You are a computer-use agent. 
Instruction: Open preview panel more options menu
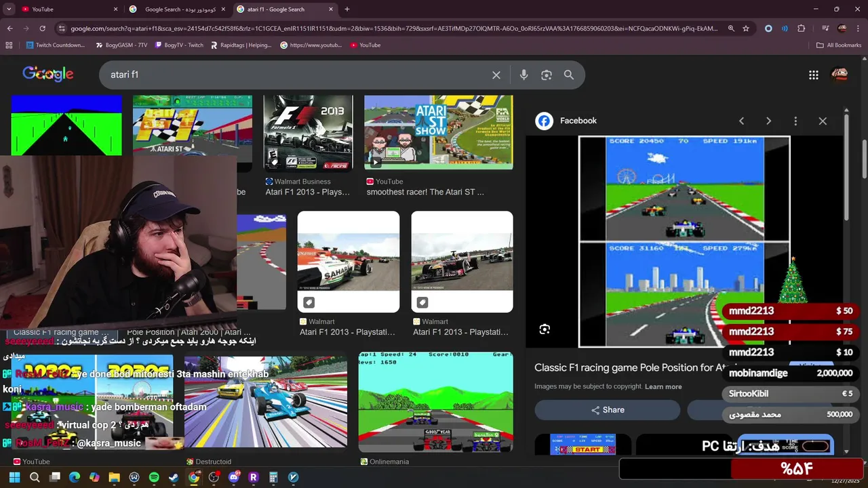coord(795,121)
